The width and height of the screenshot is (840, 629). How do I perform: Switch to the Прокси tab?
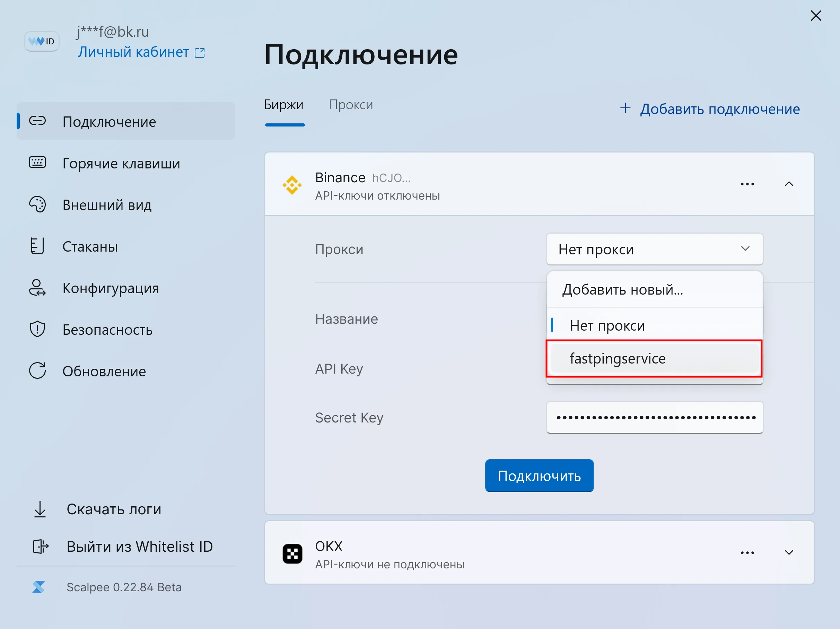point(350,105)
